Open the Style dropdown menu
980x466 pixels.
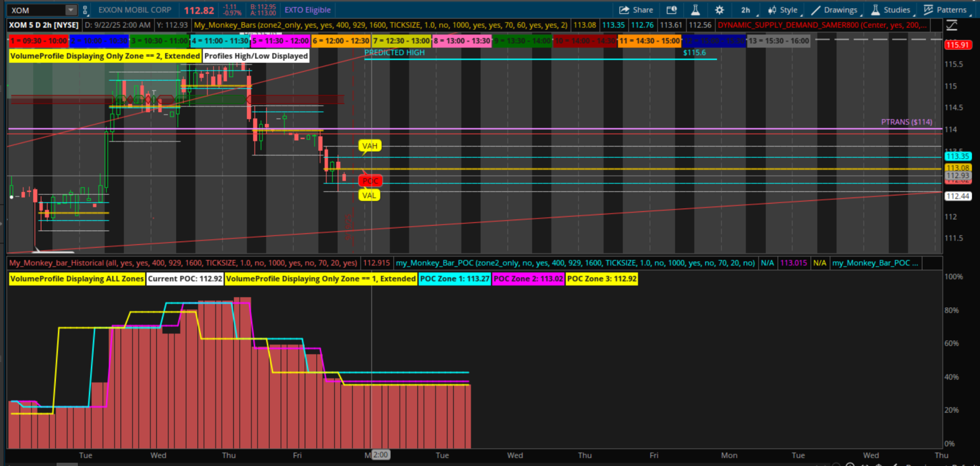[782, 10]
